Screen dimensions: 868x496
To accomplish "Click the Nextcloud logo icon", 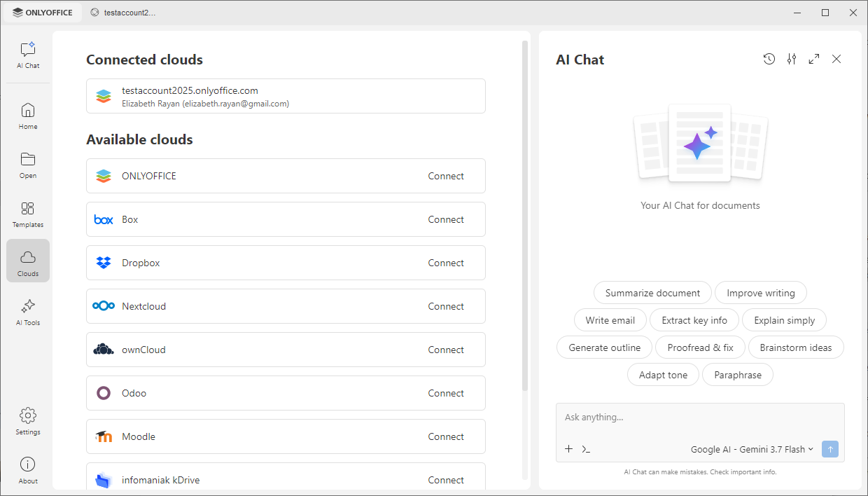I will (104, 306).
